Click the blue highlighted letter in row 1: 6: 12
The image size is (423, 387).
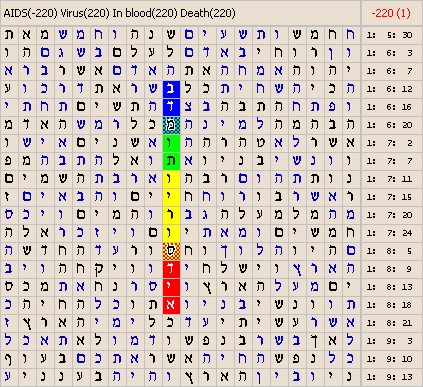[x=171, y=89]
